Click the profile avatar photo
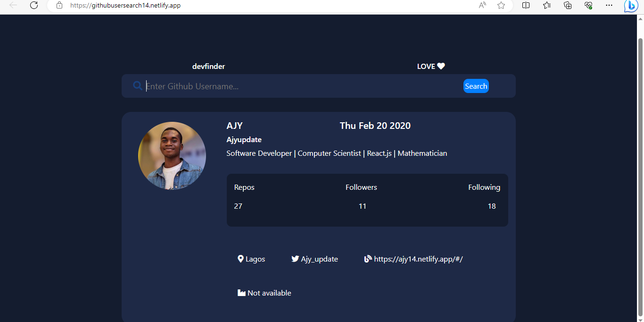This screenshot has width=644, height=322. pyautogui.click(x=172, y=156)
